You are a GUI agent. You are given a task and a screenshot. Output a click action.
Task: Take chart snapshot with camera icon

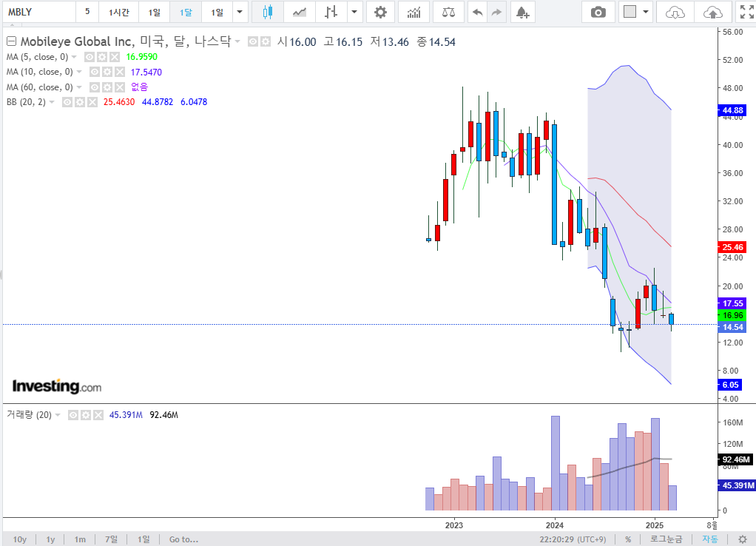click(598, 12)
